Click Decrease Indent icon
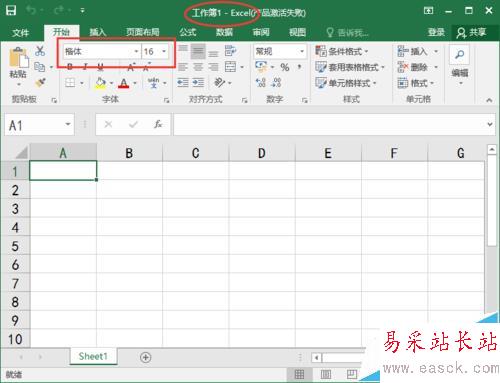Screen dimensions: 500x383 [183, 82]
